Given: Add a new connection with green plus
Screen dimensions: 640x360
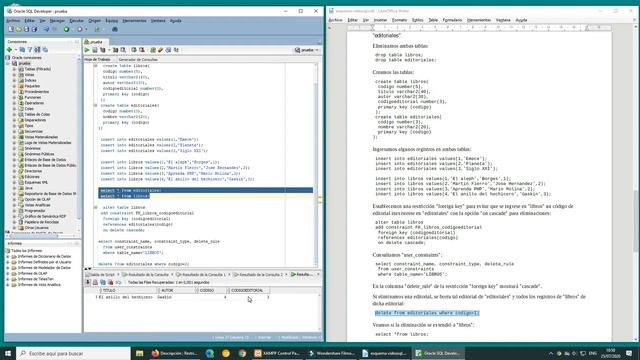Looking at the screenshot, I should (9, 49).
